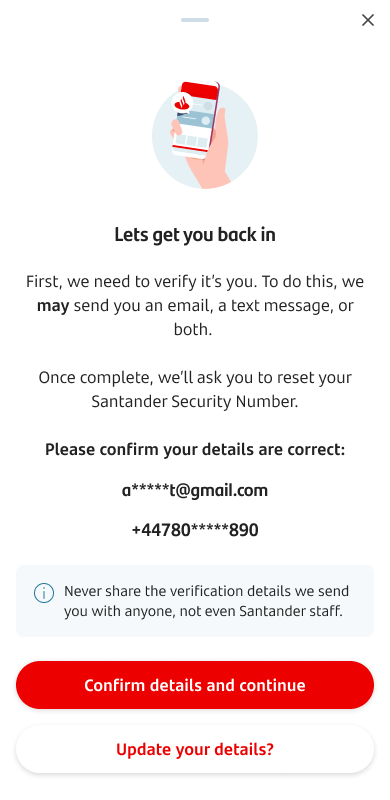Tap the bold 'may' word
390x800 pixels.
[53, 307]
